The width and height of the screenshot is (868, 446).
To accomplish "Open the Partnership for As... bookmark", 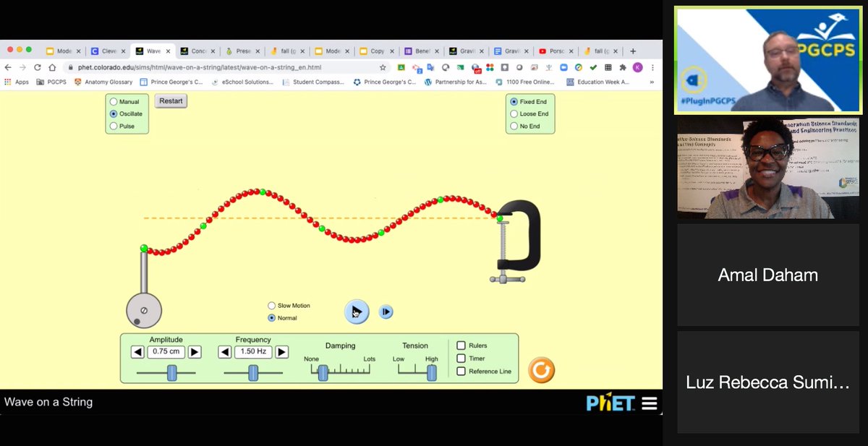I will (x=456, y=82).
